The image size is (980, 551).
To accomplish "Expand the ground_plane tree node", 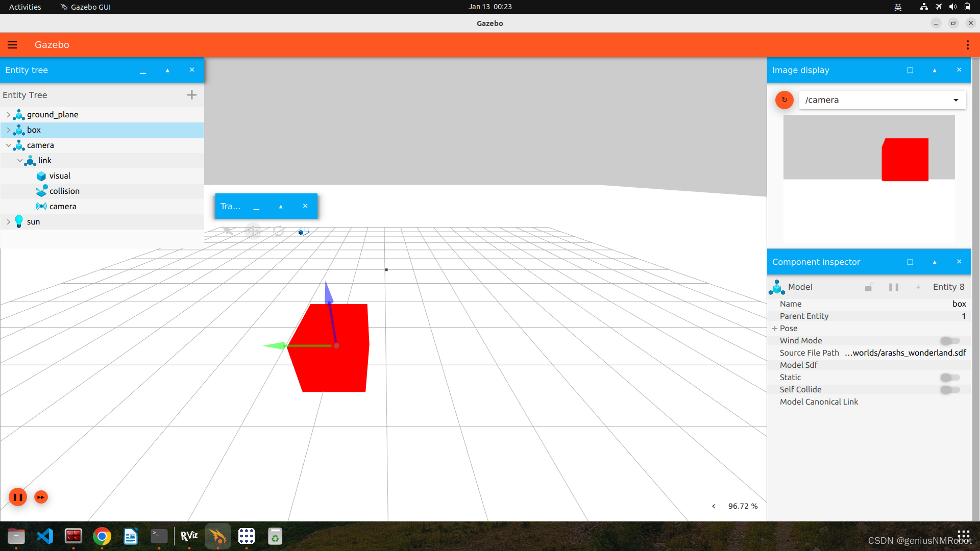I will pyautogui.click(x=8, y=115).
